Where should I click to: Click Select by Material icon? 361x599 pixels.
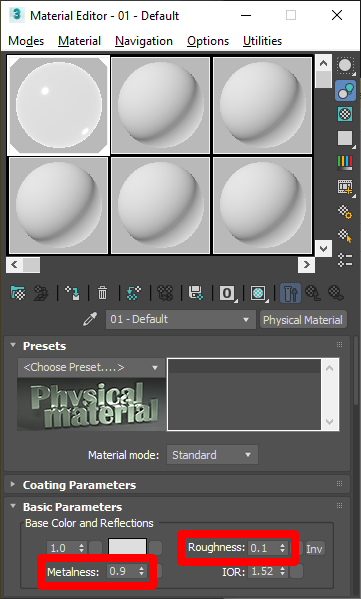[345, 236]
